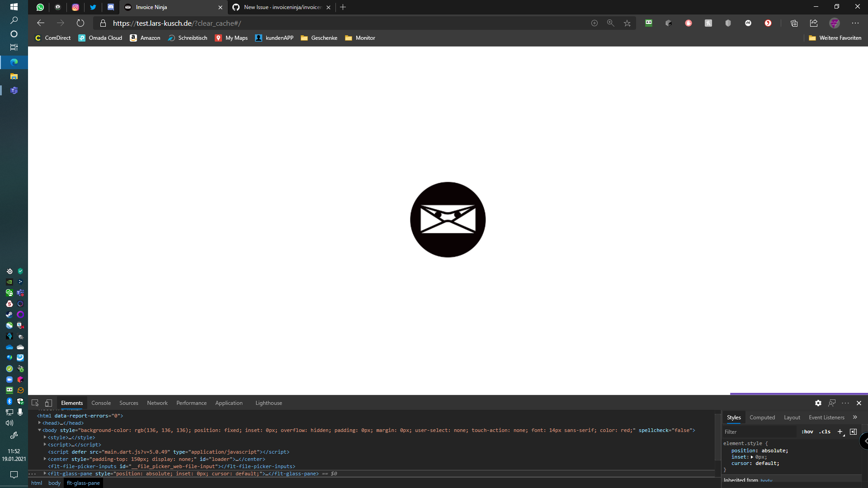Screen dimensions: 868x488
Task: Open zoom magnifier in address bar
Action: pos(610,23)
